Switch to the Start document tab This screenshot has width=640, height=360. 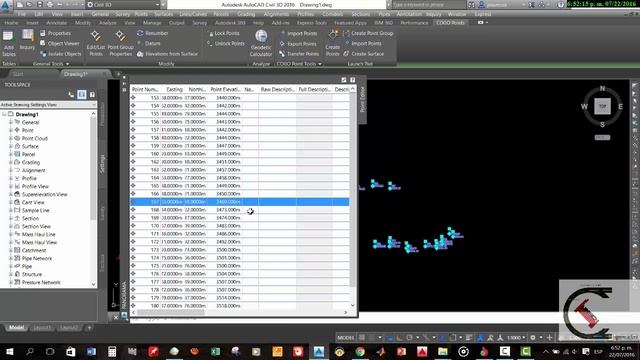pyautogui.click(x=18, y=74)
